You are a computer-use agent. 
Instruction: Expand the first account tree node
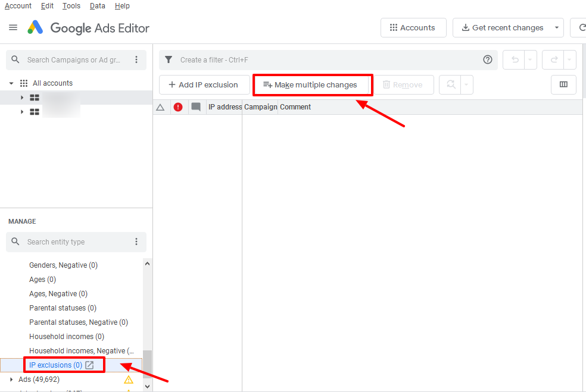click(21, 98)
